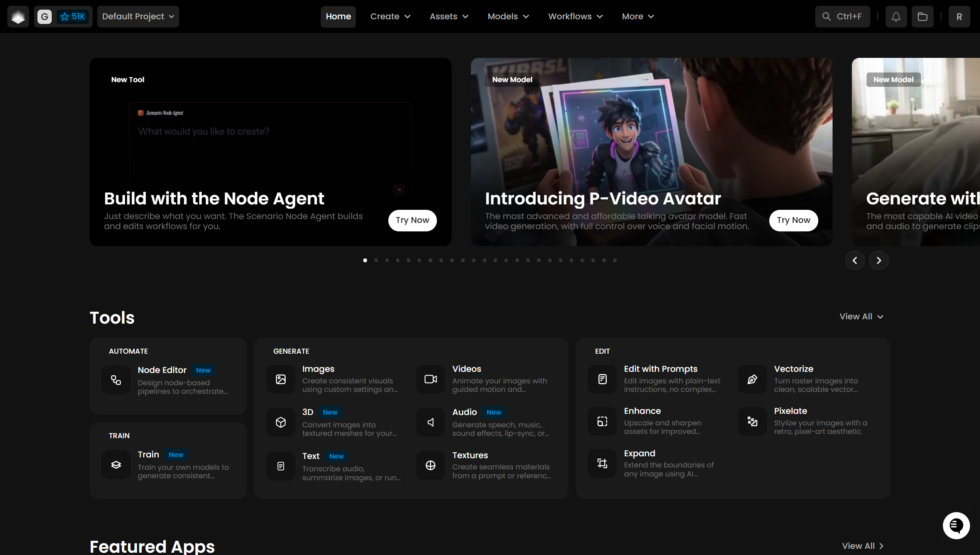This screenshot has height=555, width=980.
Task: Click the Scenario logo icon
Action: (18, 17)
